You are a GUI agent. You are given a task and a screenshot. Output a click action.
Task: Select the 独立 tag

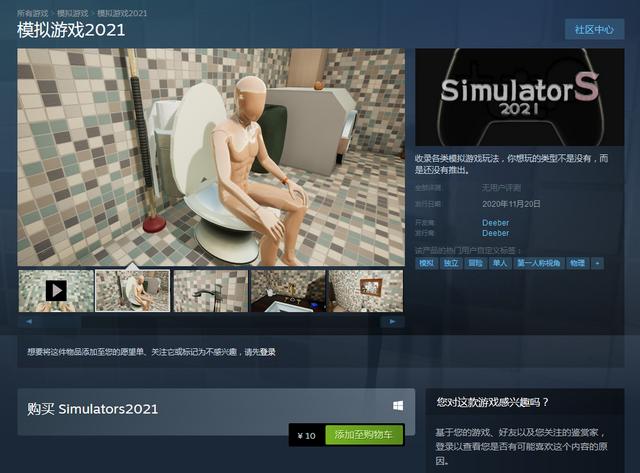point(451,264)
